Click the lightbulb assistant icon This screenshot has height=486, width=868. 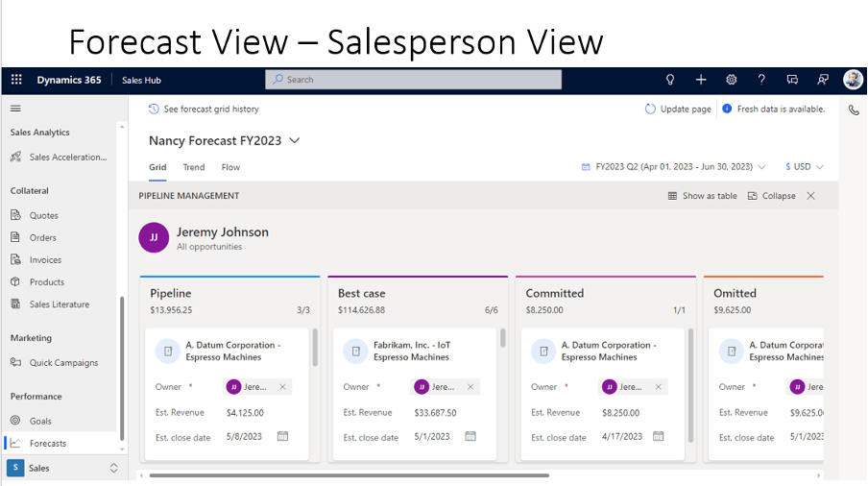point(670,80)
